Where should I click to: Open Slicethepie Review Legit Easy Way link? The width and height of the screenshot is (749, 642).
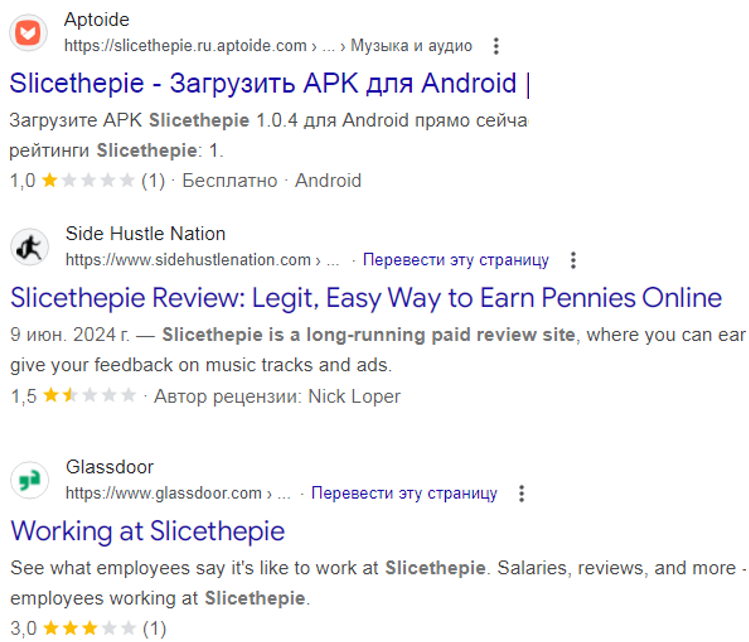365,297
